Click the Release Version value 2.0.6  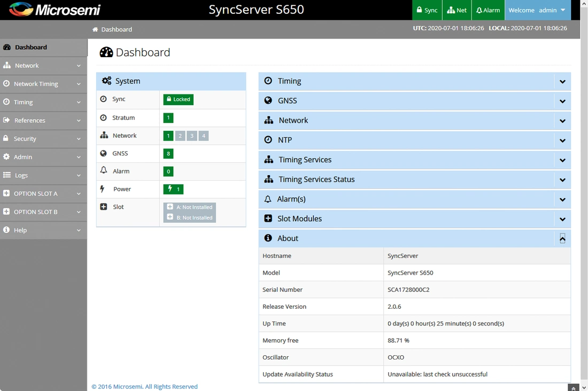click(394, 306)
